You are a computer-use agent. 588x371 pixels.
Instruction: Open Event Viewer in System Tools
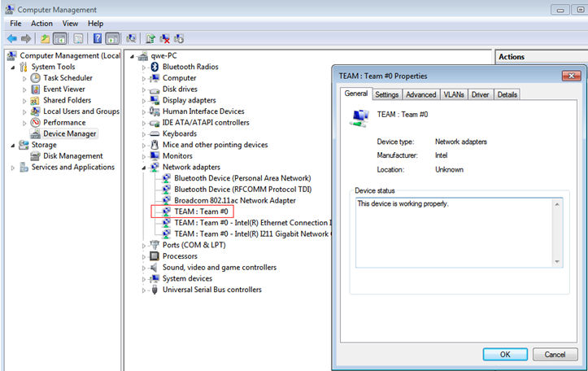pyautogui.click(x=63, y=89)
